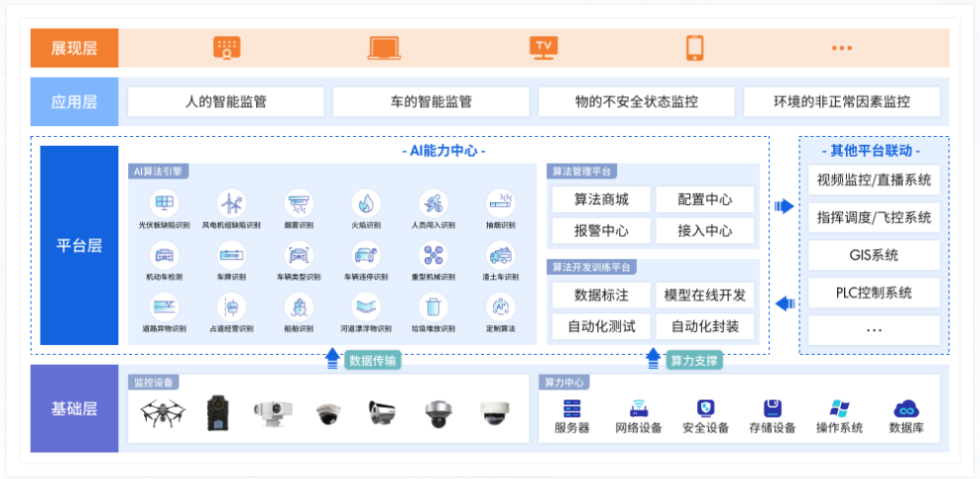Open the GIS系统 box
The image size is (980, 479).
point(874,255)
